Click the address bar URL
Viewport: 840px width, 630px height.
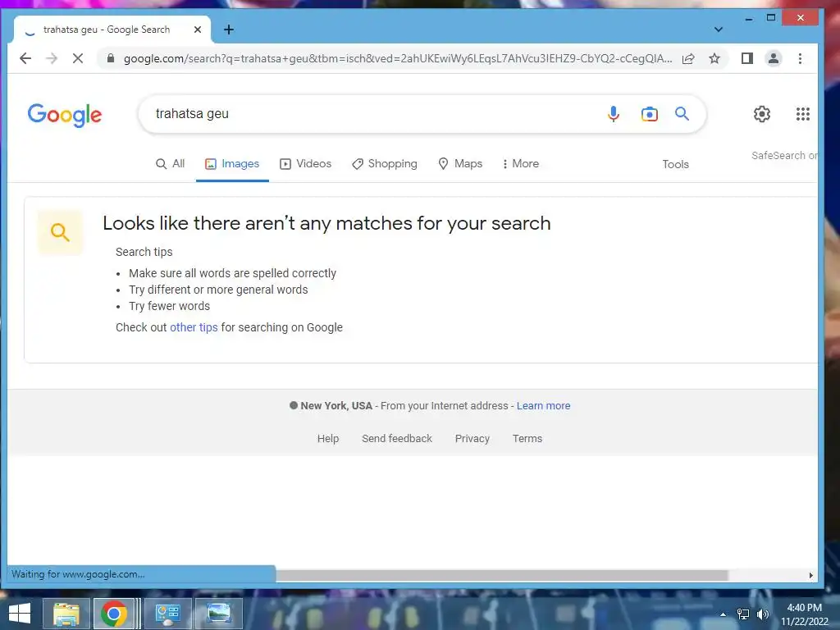click(398, 58)
